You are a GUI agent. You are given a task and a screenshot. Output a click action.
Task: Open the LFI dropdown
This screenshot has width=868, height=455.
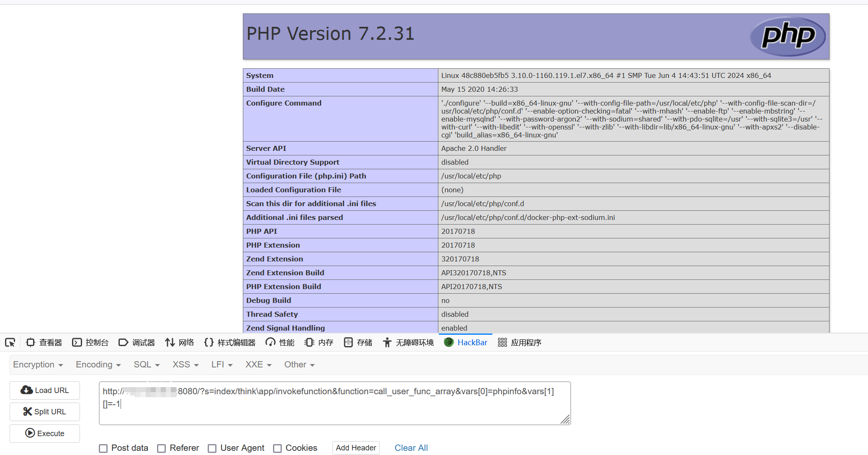[222, 365]
